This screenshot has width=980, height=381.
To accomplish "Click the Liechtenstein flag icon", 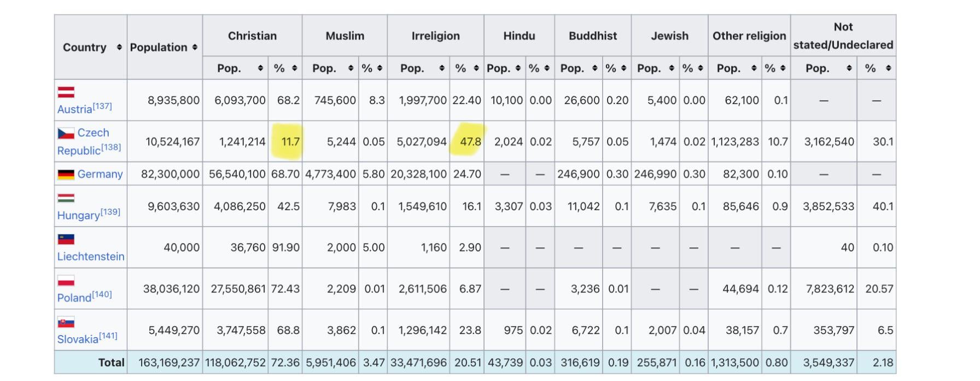I will 66,239.
